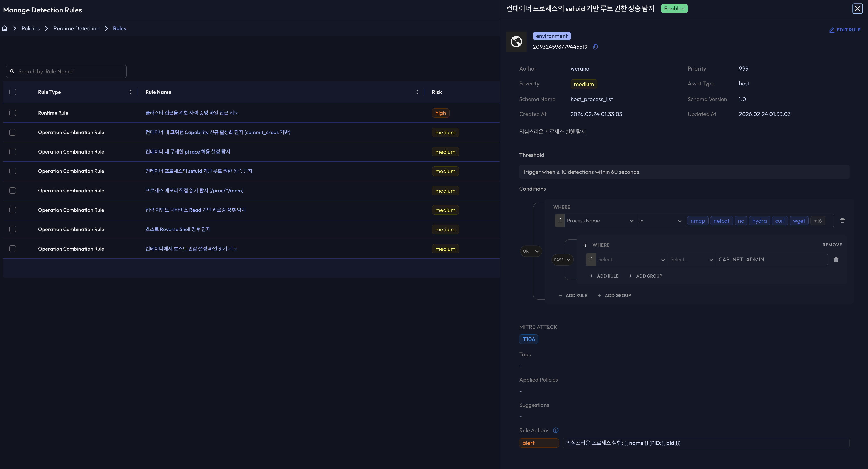Go to Runtime Detection breadcrumb
The image size is (868, 469).
coord(76,28)
